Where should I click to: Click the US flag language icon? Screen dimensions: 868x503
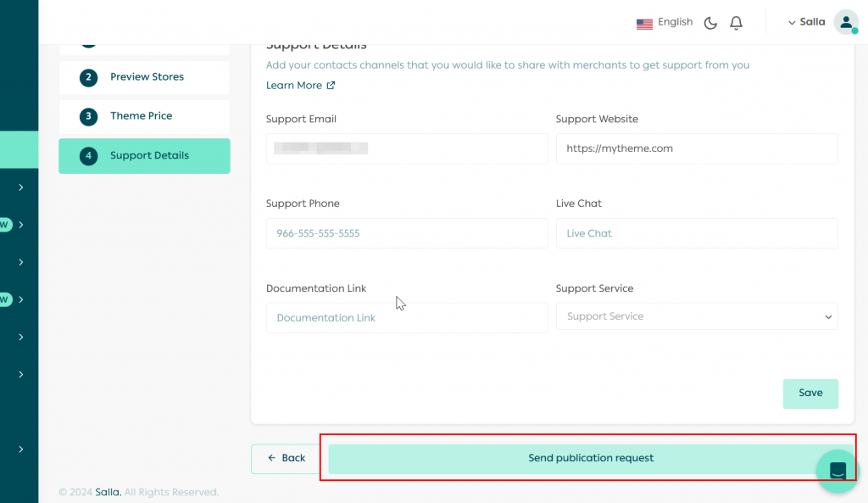pos(644,23)
